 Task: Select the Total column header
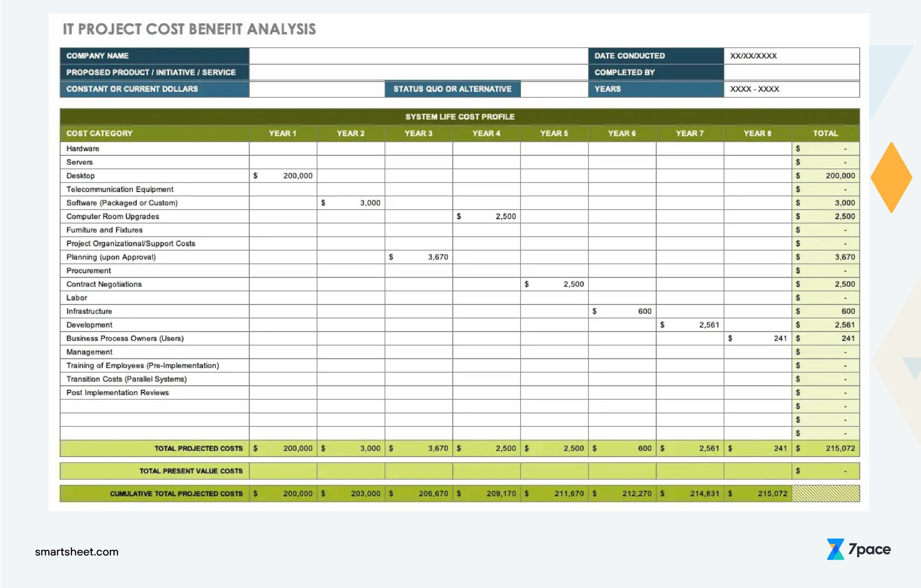[x=826, y=133]
